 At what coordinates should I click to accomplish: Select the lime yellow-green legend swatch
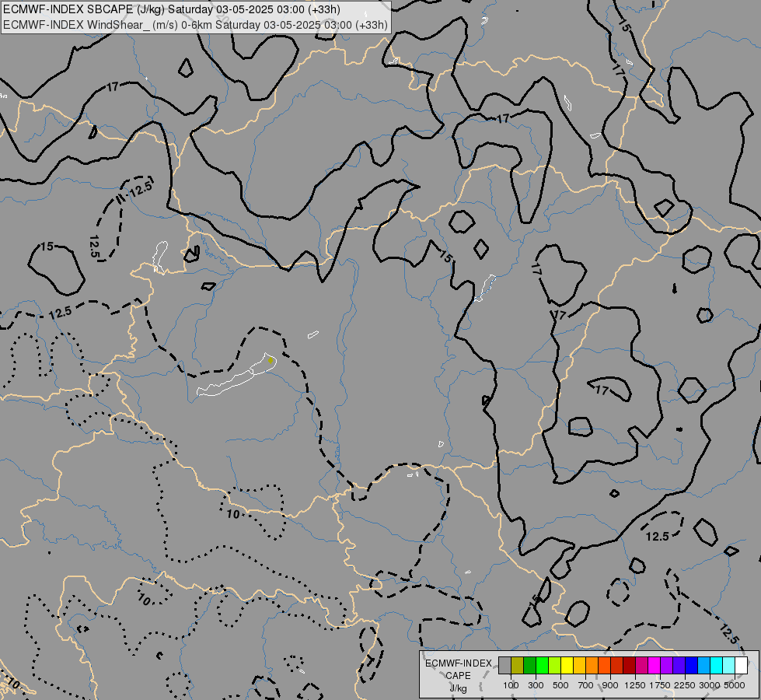click(555, 665)
